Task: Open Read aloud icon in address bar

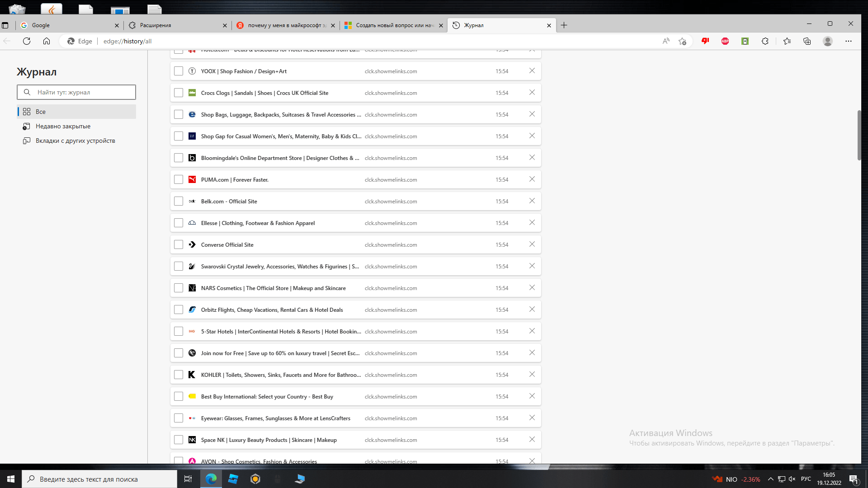Action: [x=666, y=41]
